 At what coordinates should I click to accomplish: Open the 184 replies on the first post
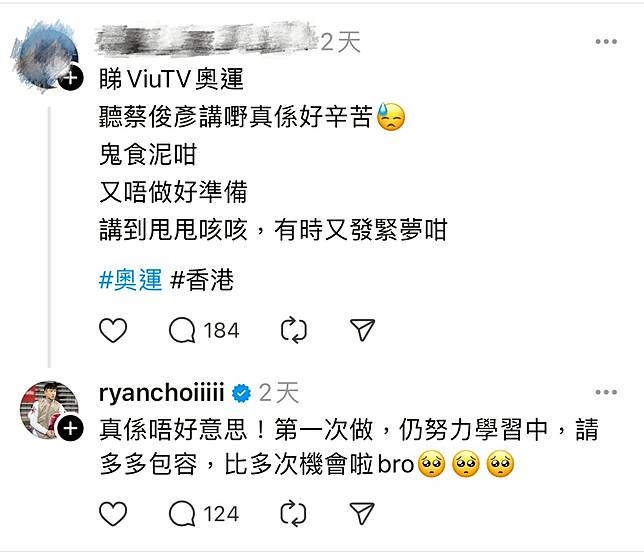tap(204, 330)
